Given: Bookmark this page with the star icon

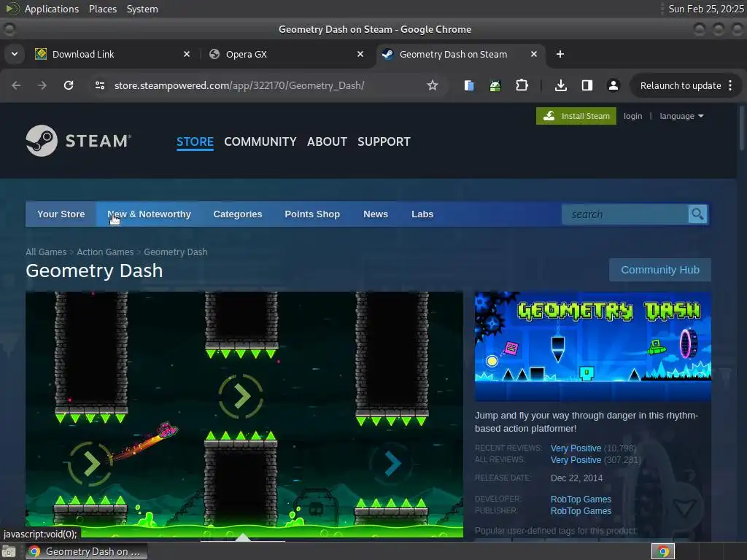Looking at the screenshot, I should point(432,86).
